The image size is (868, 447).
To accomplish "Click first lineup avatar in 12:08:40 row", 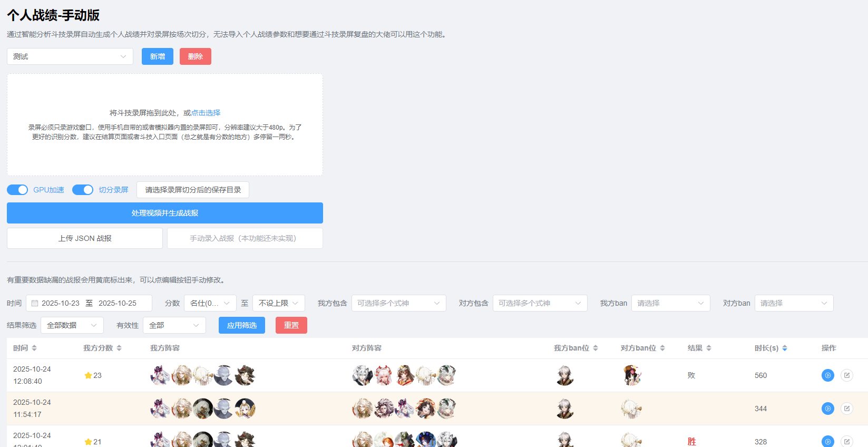I will click(161, 375).
